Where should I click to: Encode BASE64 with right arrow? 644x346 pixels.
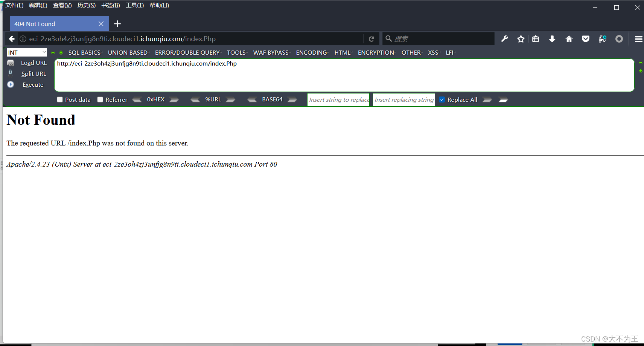292,100
